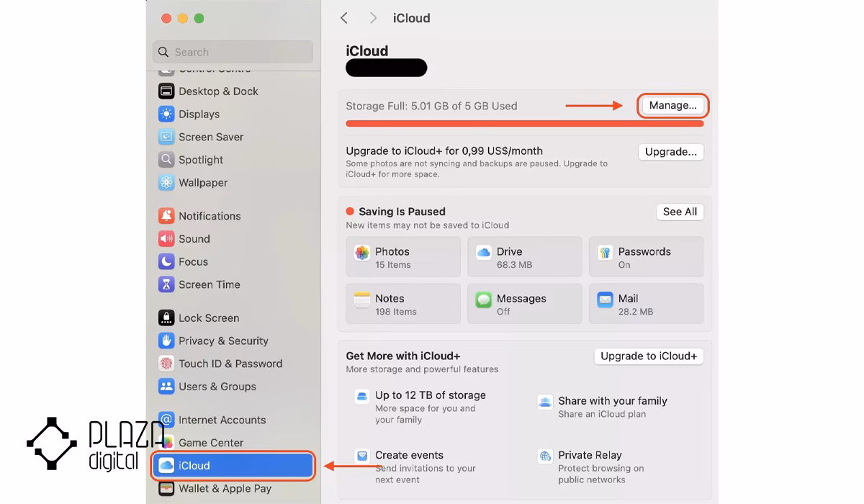Image resolution: width=864 pixels, height=504 pixels.
Task: Click the Up to 12 TB storage icon
Action: [362, 397]
